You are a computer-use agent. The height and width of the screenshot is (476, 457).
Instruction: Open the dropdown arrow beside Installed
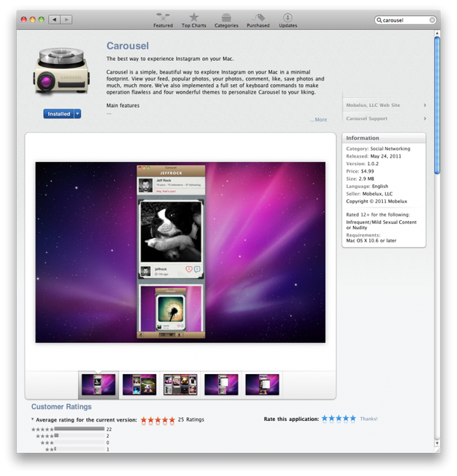point(77,114)
